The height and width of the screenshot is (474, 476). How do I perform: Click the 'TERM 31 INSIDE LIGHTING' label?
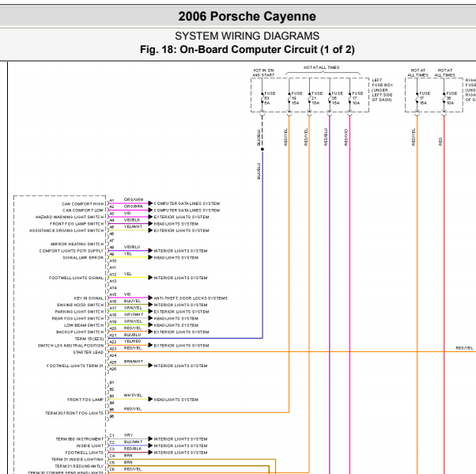[77, 460]
